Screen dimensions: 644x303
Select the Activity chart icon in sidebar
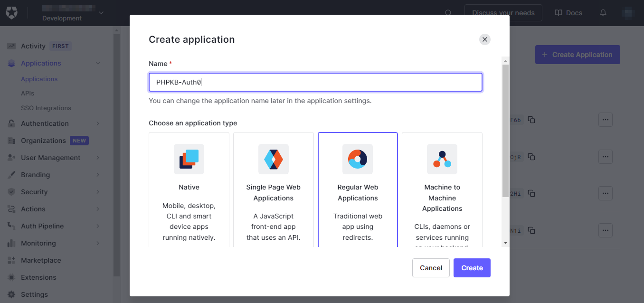(11, 46)
